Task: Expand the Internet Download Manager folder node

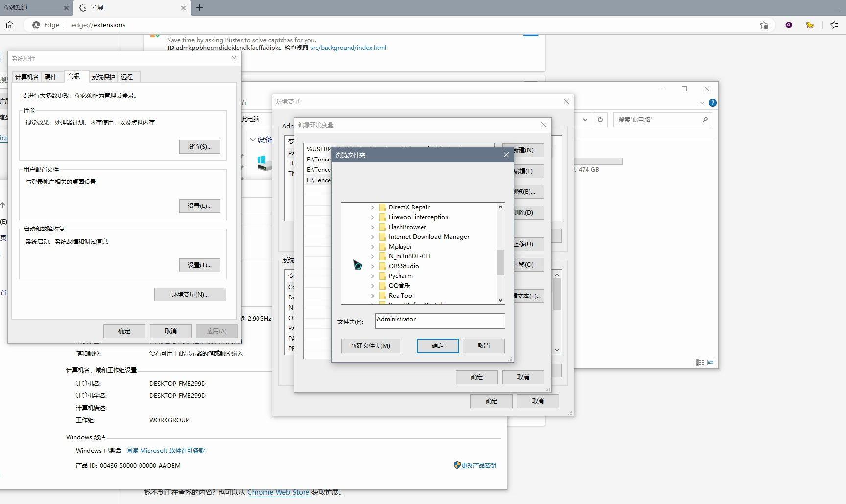Action: (x=372, y=237)
